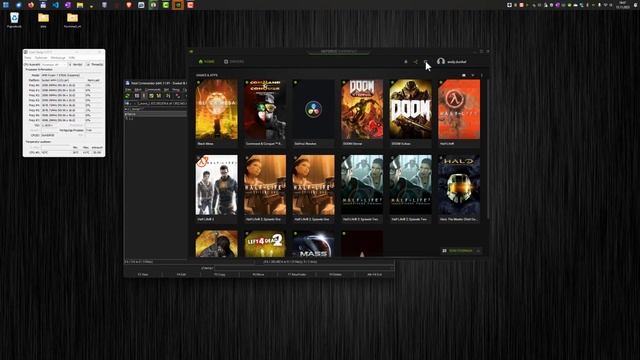Image resolution: width=640 pixels, height=360 pixels.
Task: Click F3 View button in Total Commander
Action: point(143,275)
